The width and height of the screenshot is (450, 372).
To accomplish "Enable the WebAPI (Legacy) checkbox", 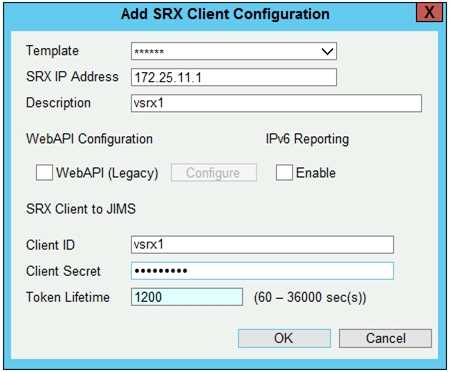I will pos(44,173).
